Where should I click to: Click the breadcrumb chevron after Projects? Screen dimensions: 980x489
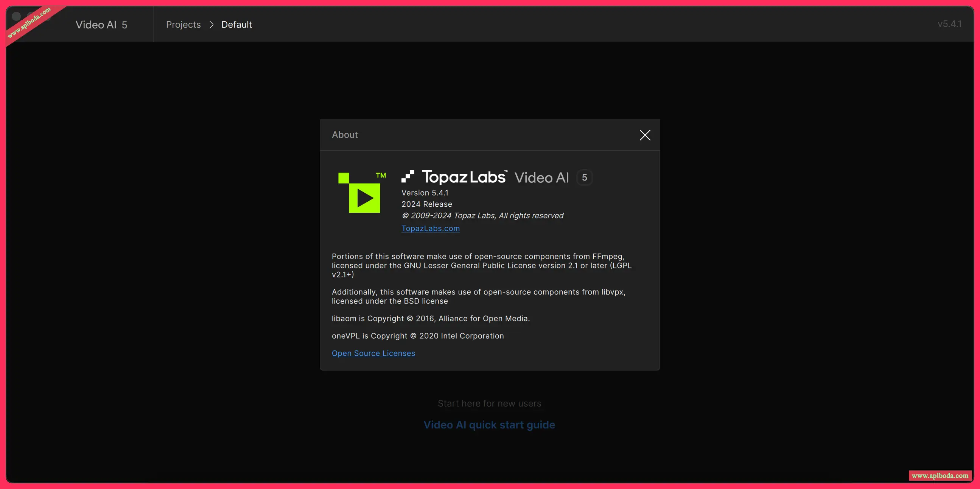click(x=212, y=25)
